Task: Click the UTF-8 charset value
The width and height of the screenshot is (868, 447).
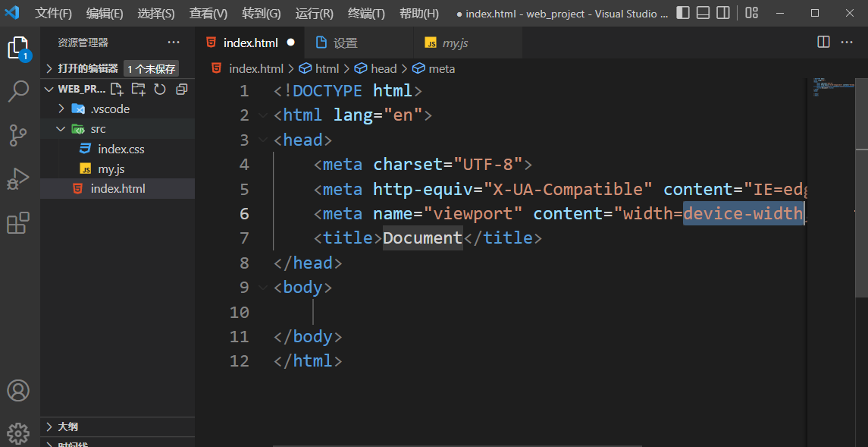Action: tap(487, 165)
